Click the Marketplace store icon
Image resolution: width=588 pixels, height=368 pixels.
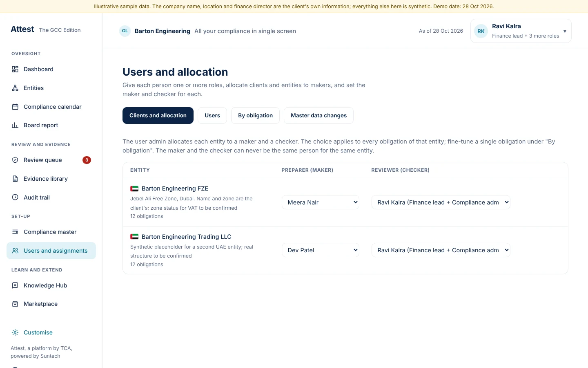pyautogui.click(x=15, y=304)
